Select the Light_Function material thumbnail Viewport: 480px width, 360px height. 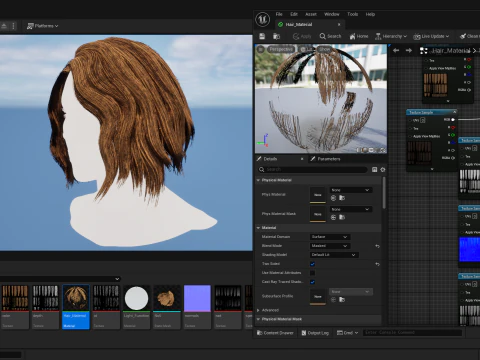coord(136,307)
